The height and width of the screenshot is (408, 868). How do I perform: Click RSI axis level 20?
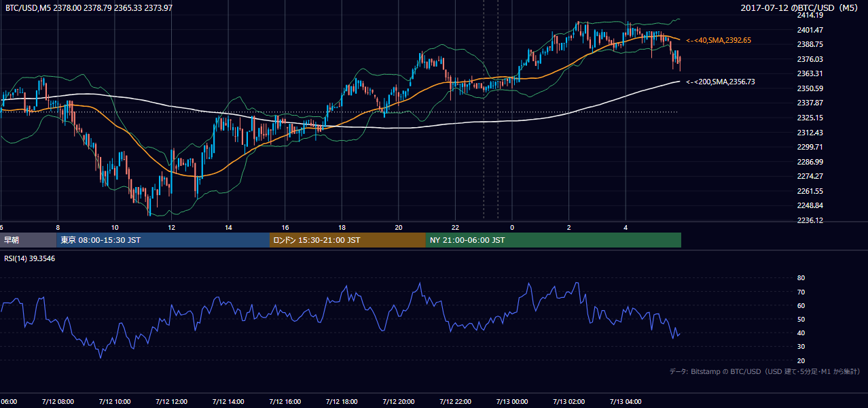801,360
